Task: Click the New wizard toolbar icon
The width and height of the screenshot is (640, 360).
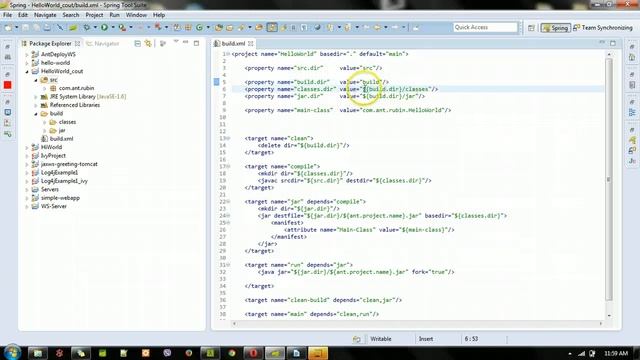Action: click(8, 27)
